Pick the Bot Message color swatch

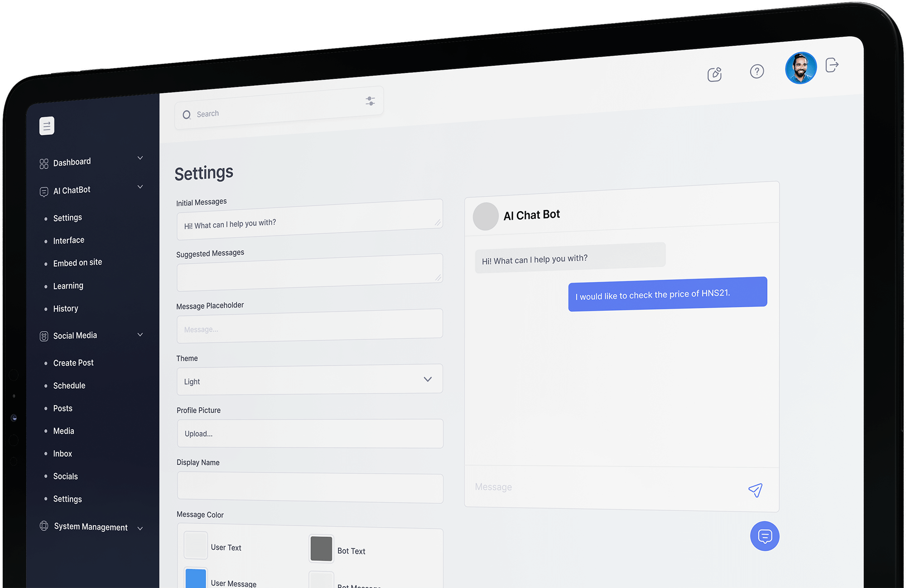point(322,580)
